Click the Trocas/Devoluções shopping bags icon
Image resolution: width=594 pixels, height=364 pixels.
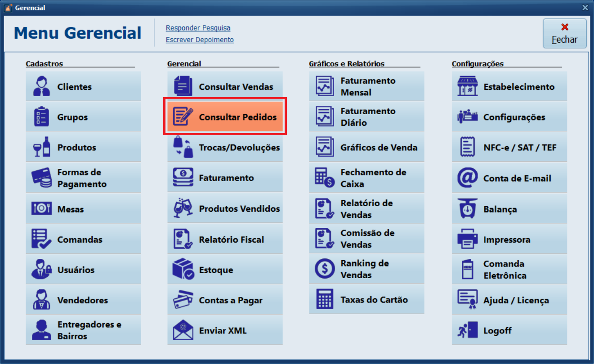pos(183,147)
